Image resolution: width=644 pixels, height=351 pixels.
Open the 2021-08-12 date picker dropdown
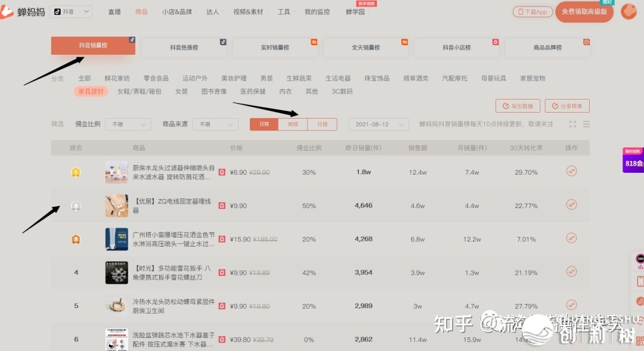tap(378, 124)
